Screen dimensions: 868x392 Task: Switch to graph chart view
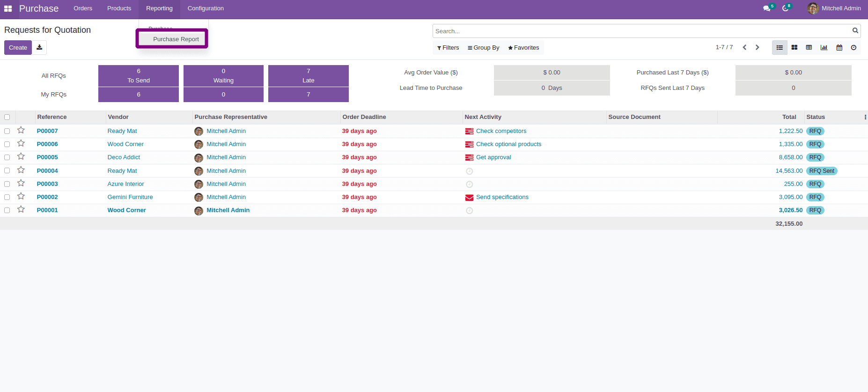click(x=824, y=47)
